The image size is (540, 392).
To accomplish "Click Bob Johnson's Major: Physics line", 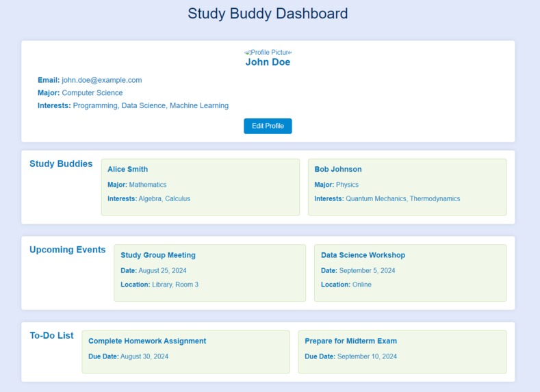I will coord(336,185).
